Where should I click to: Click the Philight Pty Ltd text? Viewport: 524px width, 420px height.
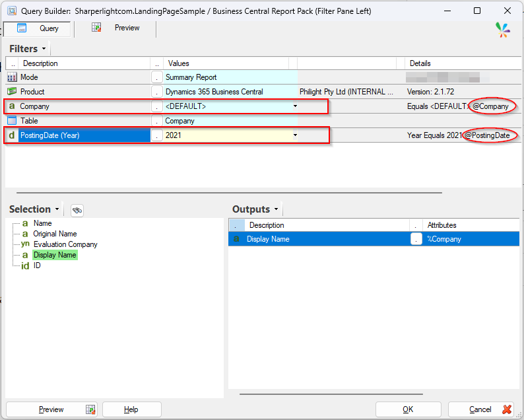(x=346, y=92)
